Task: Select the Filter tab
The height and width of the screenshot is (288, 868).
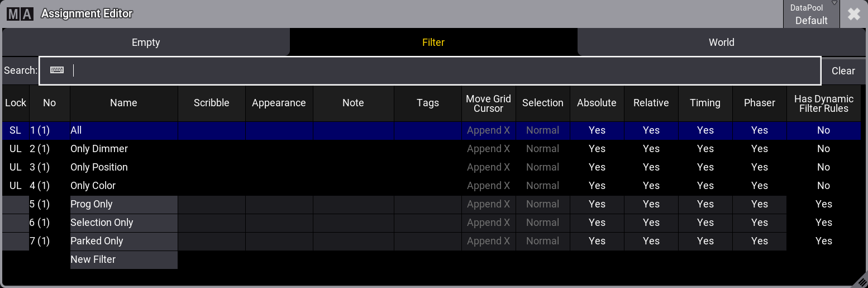Action: [433, 43]
